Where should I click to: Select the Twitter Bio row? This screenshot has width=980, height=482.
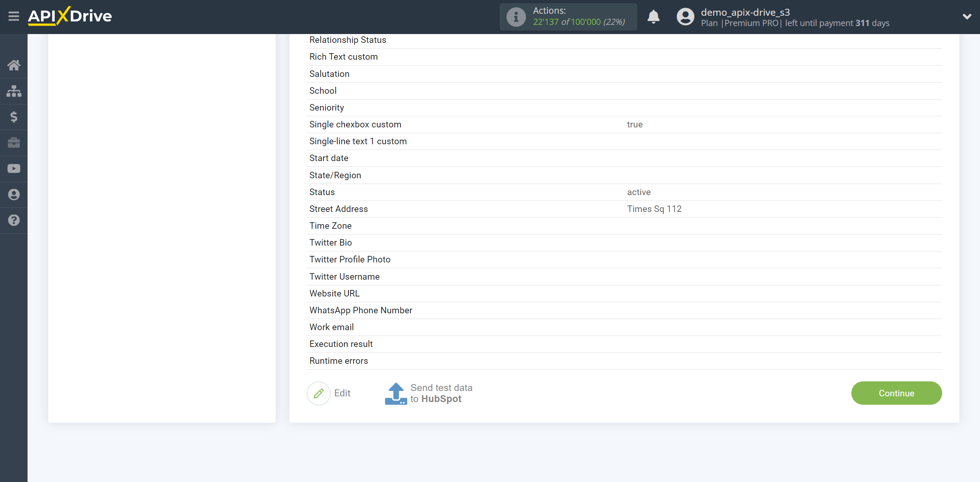coord(624,243)
